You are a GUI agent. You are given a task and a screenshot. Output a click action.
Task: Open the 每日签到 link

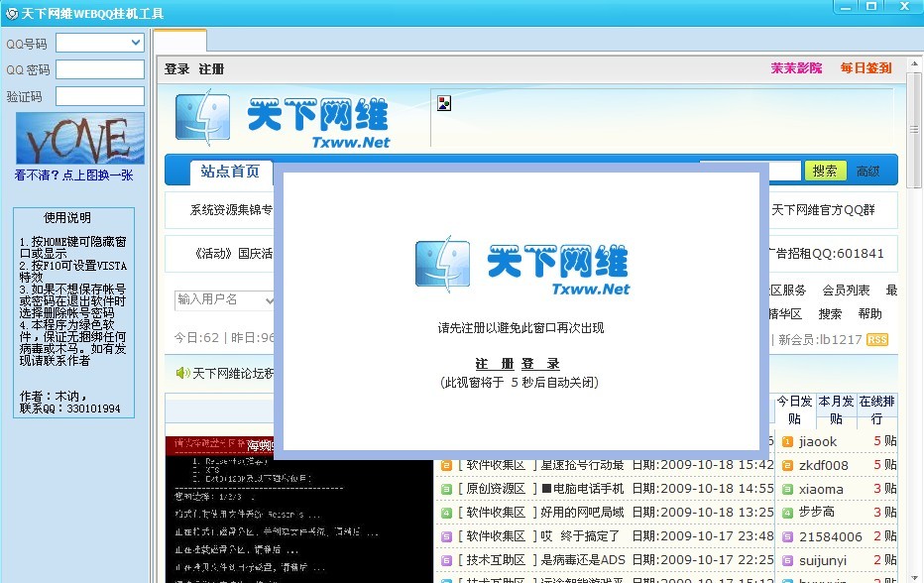click(866, 67)
